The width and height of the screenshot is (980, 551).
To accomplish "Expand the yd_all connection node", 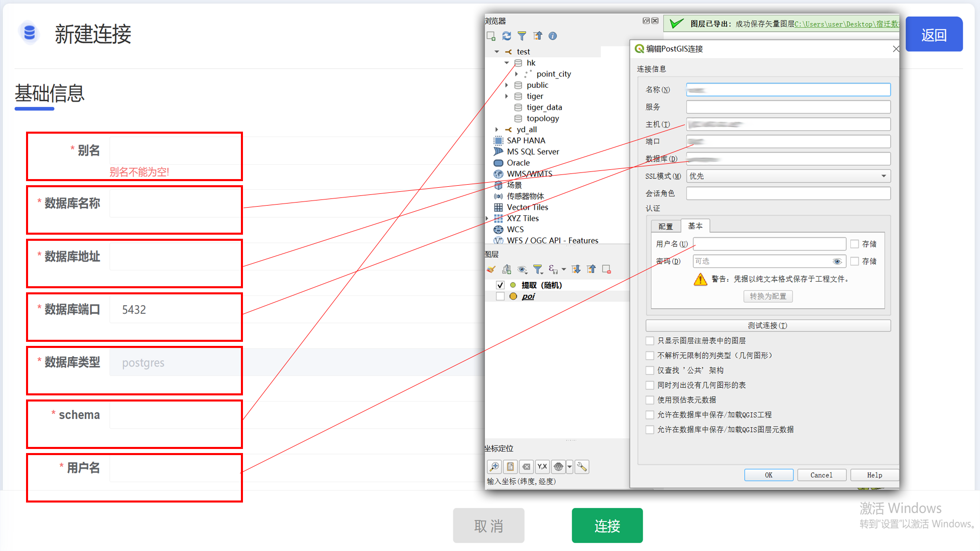I will coord(497,130).
